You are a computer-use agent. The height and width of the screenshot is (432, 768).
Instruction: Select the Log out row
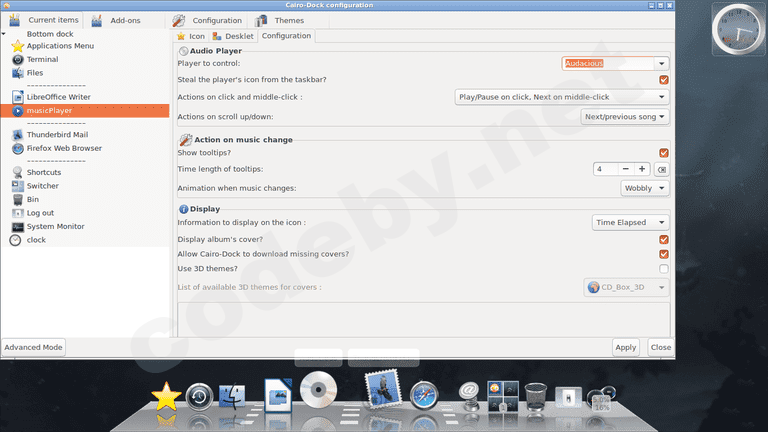[85, 213]
